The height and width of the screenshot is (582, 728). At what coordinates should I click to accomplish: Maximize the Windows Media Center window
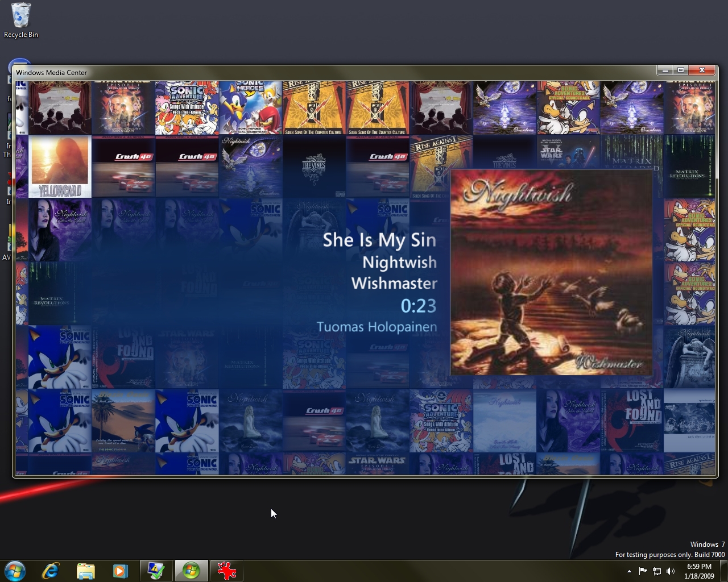(x=681, y=70)
